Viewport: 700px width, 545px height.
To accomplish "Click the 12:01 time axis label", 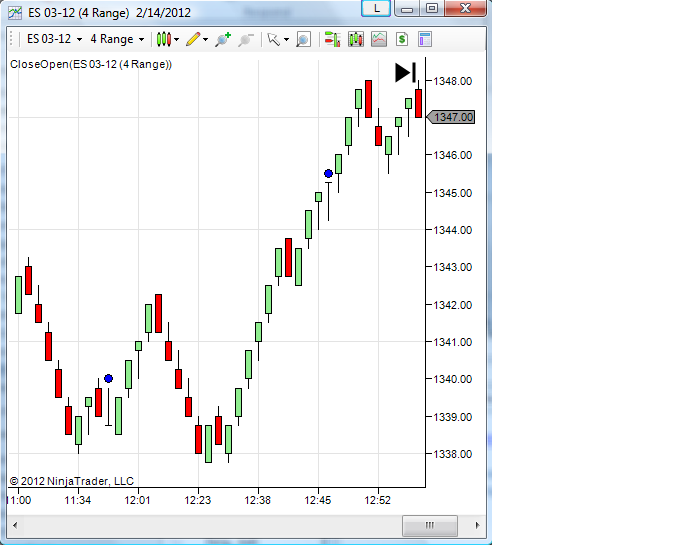I will pyautogui.click(x=138, y=500).
